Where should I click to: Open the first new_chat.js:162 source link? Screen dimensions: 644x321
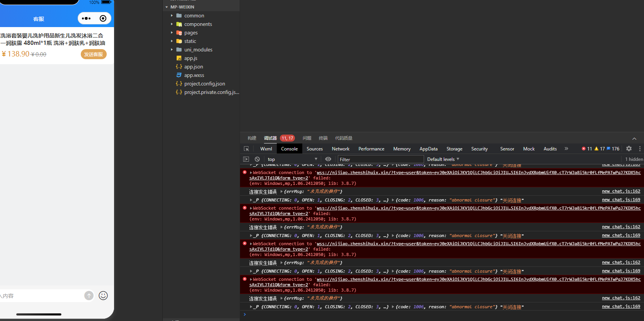621,191
